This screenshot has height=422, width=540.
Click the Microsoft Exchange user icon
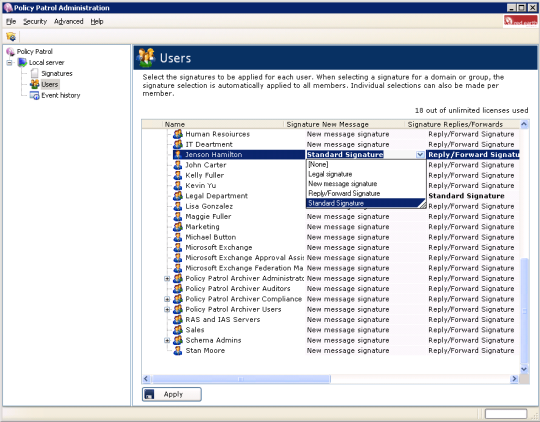click(x=178, y=247)
